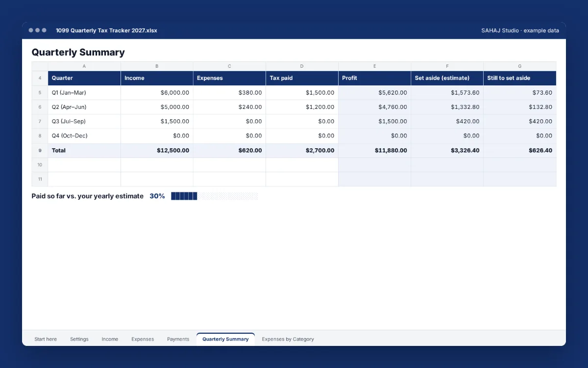Screen dimensions: 588x368
Task: Click the Set aside (estimate) header cell
Action: [447, 78]
